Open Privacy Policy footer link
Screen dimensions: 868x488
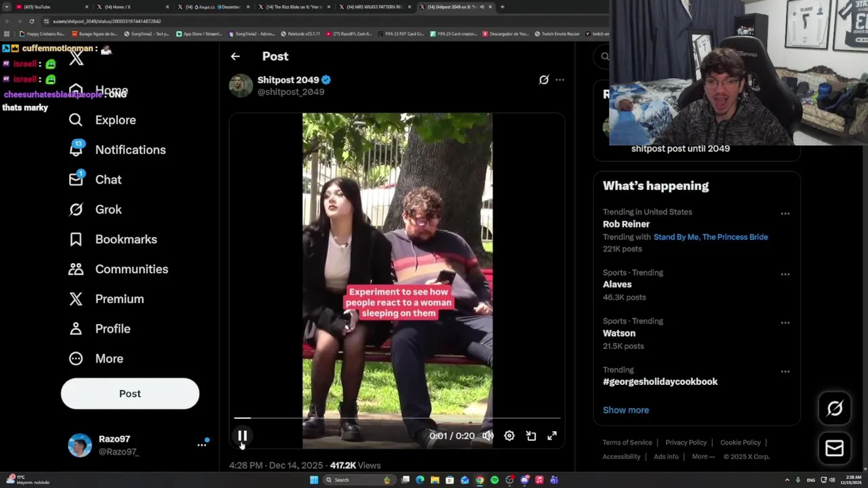point(686,443)
